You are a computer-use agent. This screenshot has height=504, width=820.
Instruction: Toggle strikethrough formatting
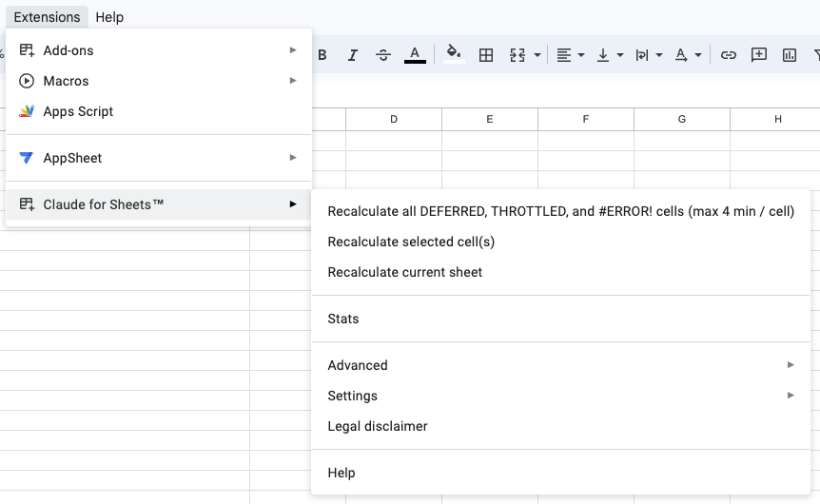pos(383,55)
